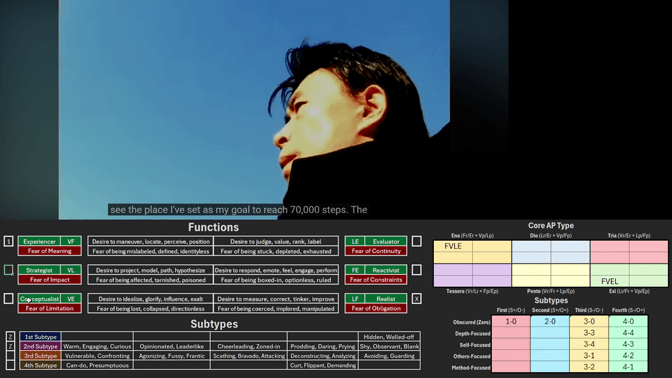This screenshot has width=672, height=378.
Task: Select the 4th Subtype label
Action: [40, 365]
